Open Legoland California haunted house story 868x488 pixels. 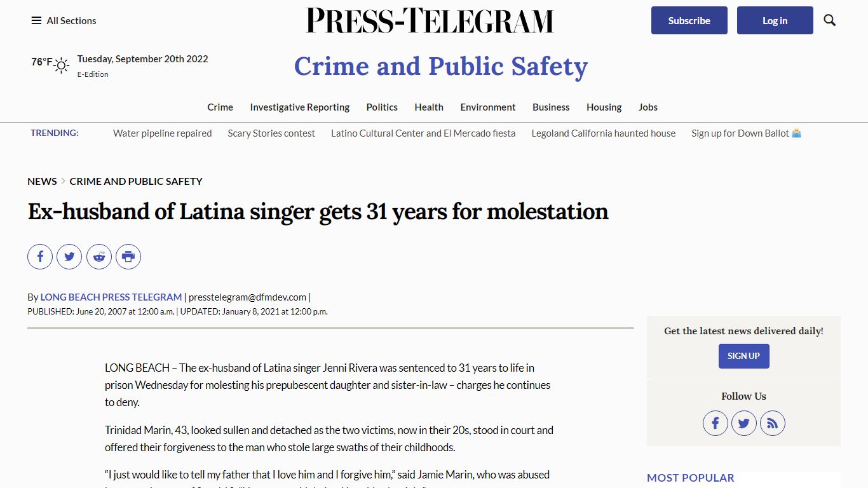click(604, 133)
